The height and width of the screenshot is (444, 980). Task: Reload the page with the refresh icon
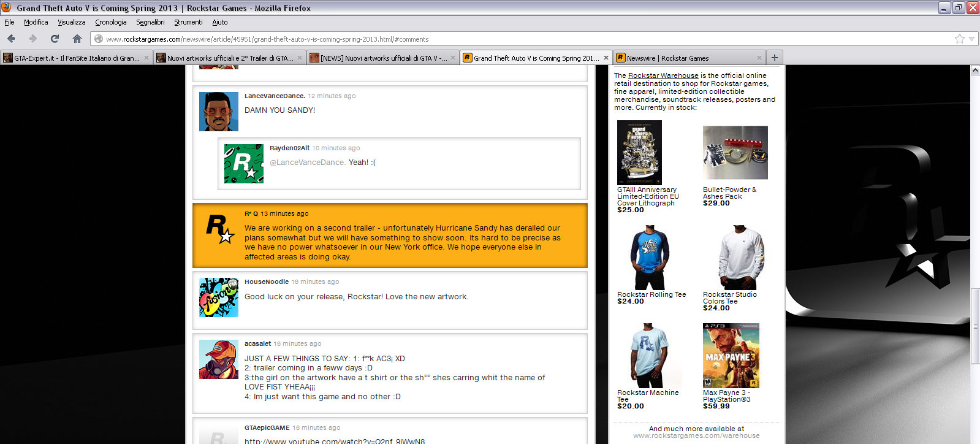55,39
